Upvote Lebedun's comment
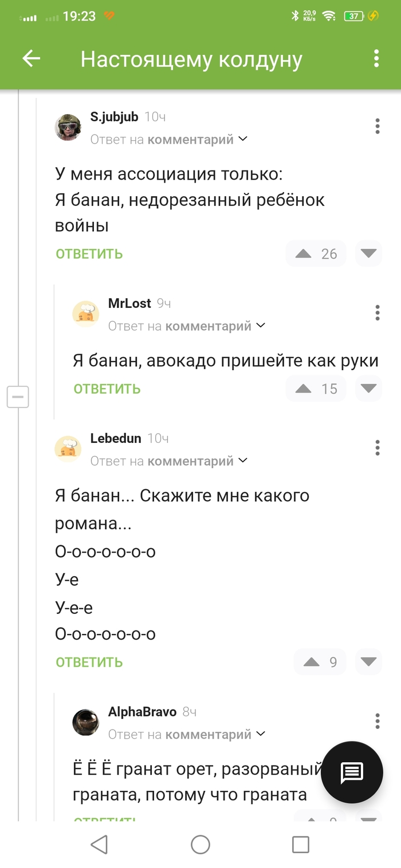 (x=312, y=662)
